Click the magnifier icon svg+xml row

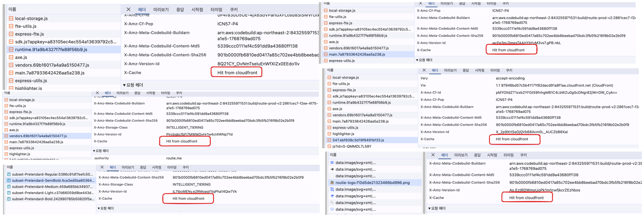click(x=332, y=203)
